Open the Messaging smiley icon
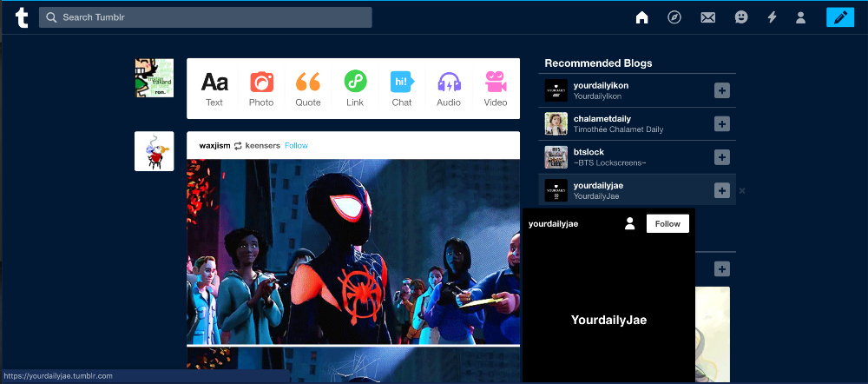Image resolution: width=868 pixels, height=384 pixels. (740, 17)
